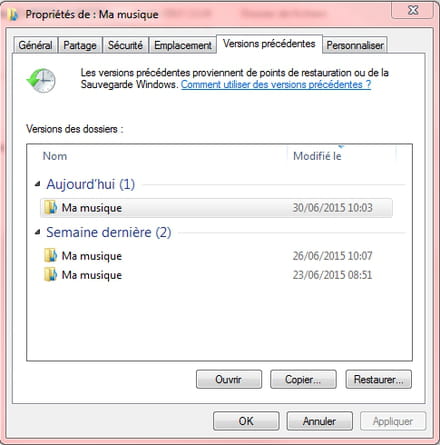Close the properties dialog with X
This screenshot has width=440, height=445.
coord(413,10)
